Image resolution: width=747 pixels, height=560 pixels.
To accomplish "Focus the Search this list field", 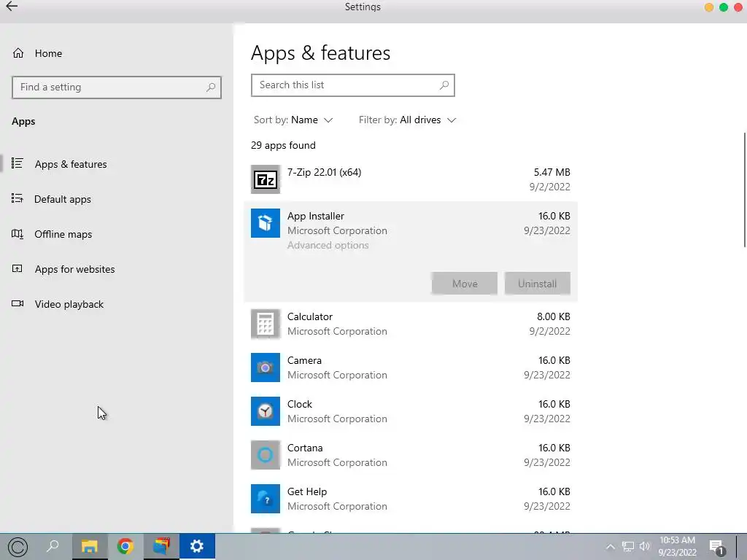I will [x=352, y=85].
